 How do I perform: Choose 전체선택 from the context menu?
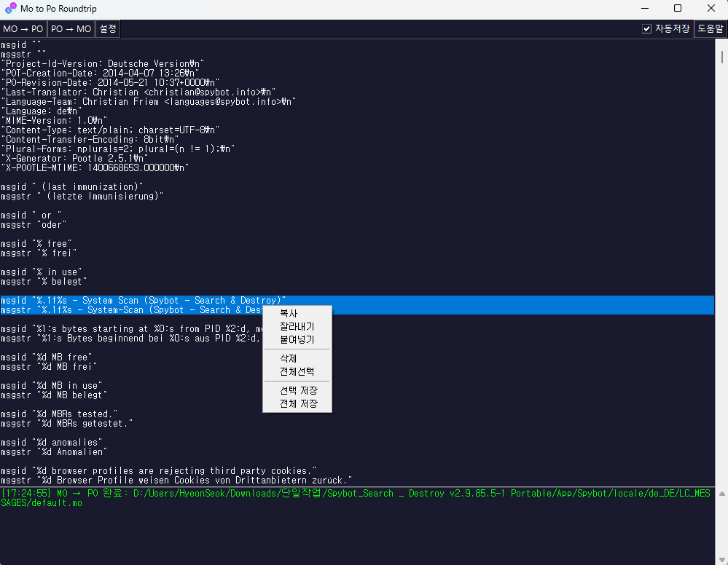point(297,371)
